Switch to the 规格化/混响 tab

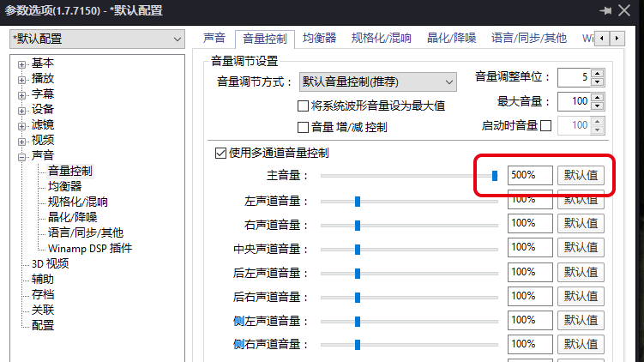pyautogui.click(x=382, y=39)
